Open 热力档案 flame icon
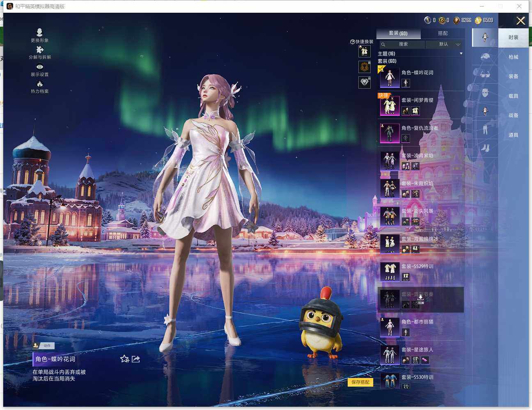 (x=40, y=84)
